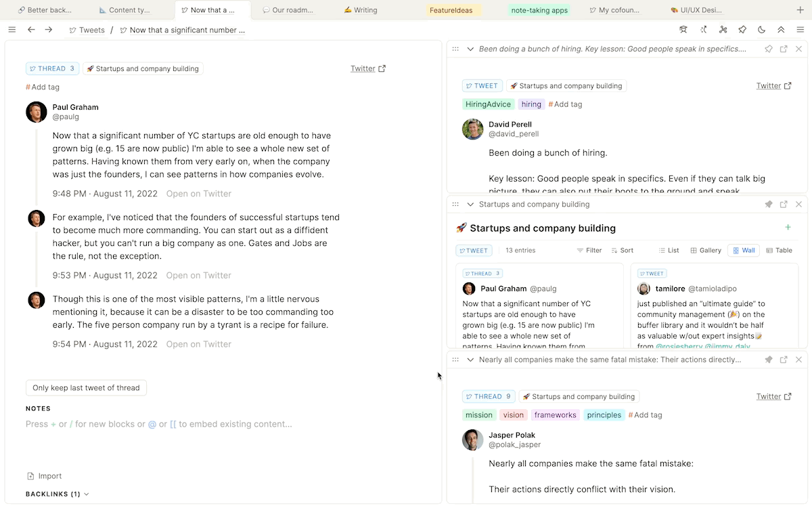Open the graph view icon in top toolbar
This screenshot has width=812, height=508.
(x=723, y=30)
